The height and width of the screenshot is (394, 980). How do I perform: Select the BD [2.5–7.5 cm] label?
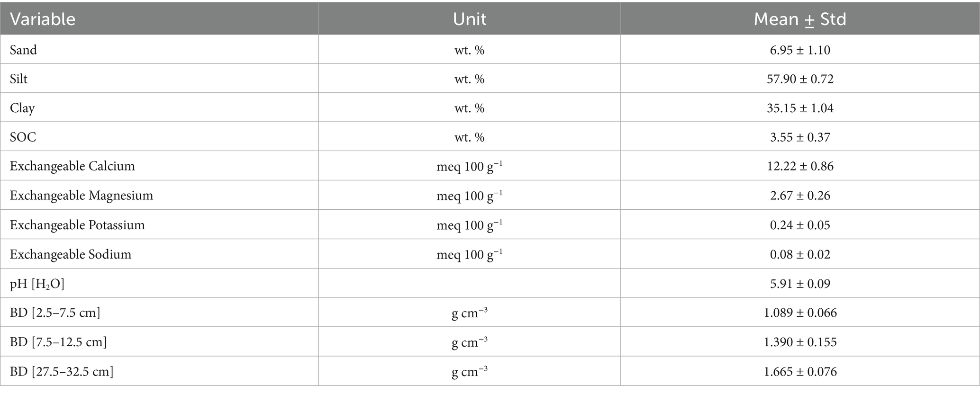pyautogui.click(x=55, y=313)
